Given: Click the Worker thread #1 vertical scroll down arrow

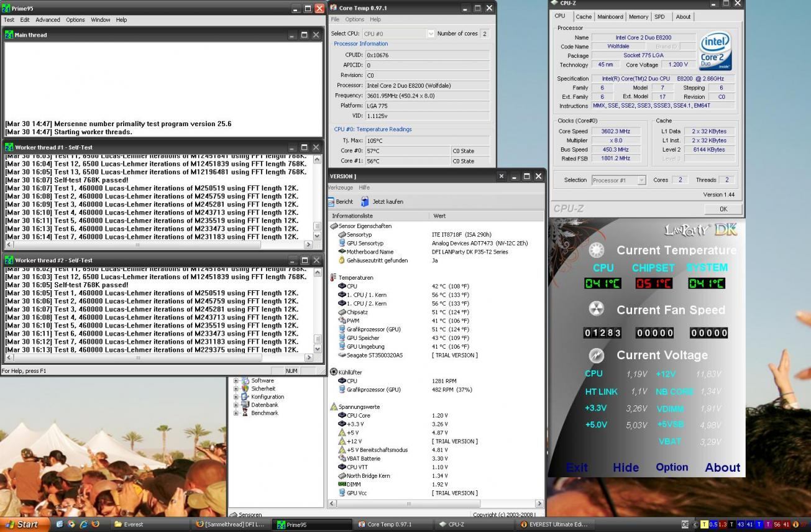Looking at the screenshot, I should pyautogui.click(x=318, y=236).
